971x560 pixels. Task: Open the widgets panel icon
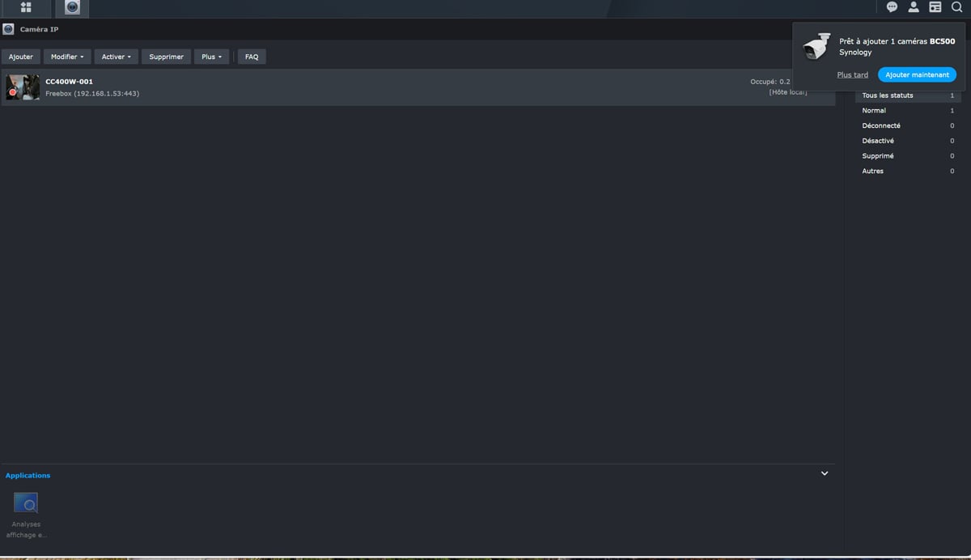click(x=935, y=7)
